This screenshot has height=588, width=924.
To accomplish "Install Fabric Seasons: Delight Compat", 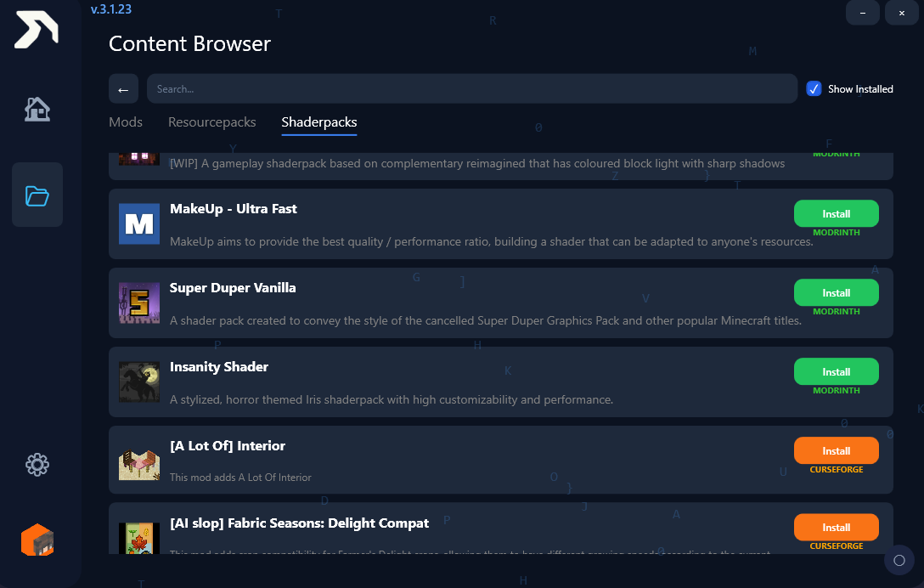I will 837,528.
